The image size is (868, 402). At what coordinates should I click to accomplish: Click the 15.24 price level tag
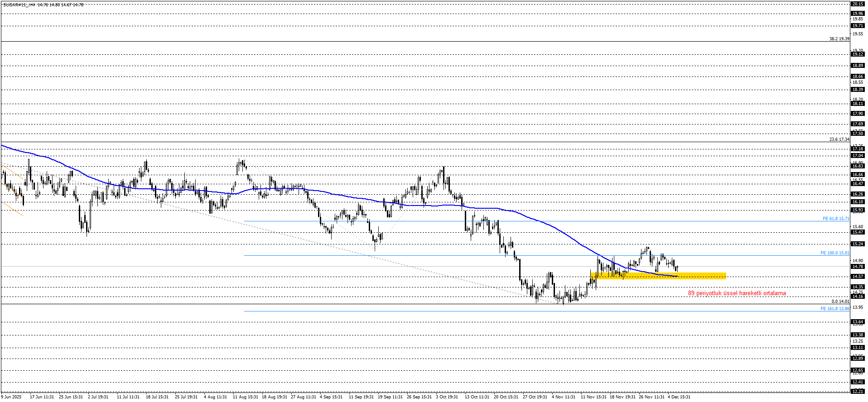[x=858, y=244]
